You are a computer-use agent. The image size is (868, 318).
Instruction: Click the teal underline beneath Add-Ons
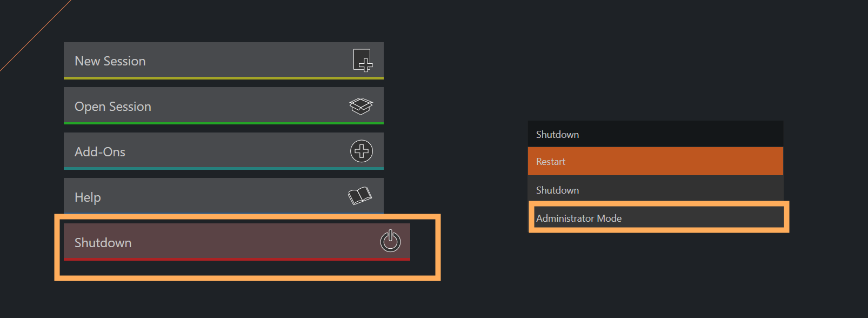[224, 168]
